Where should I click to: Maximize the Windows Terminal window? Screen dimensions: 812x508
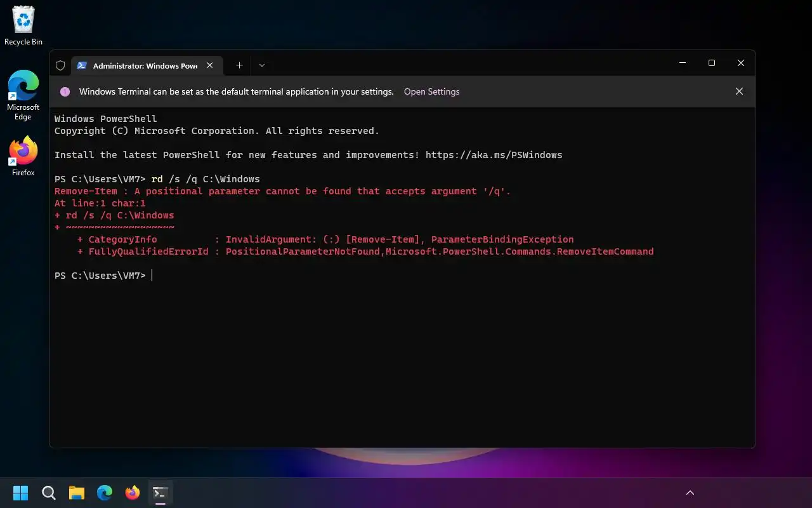click(x=712, y=63)
